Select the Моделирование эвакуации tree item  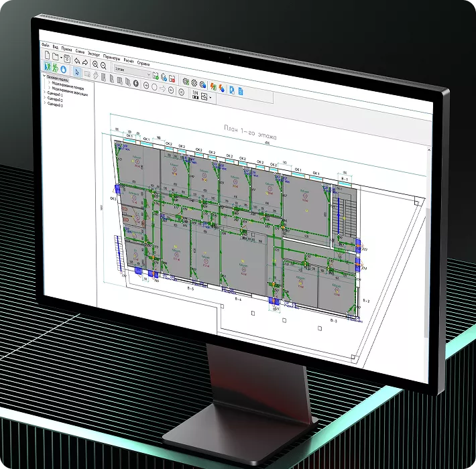coord(70,92)
